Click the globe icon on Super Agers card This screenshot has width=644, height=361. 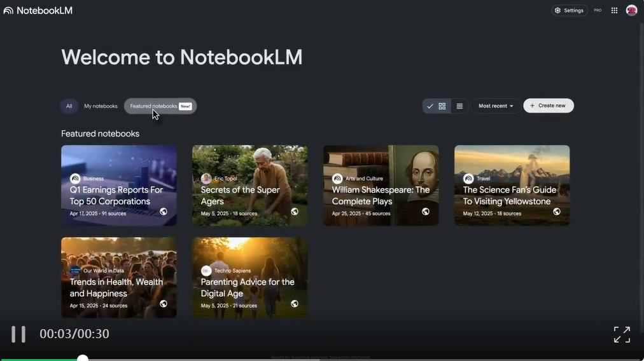tap(295, 212)
